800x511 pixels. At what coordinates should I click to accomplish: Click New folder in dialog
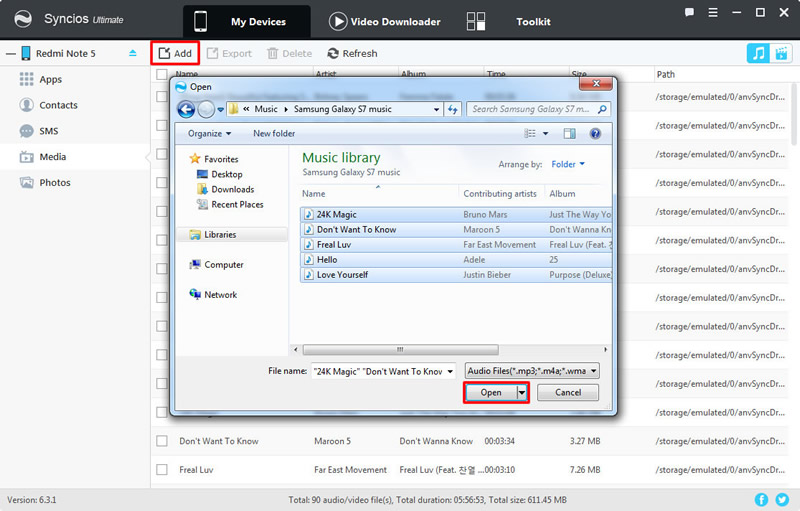[274, 134]
